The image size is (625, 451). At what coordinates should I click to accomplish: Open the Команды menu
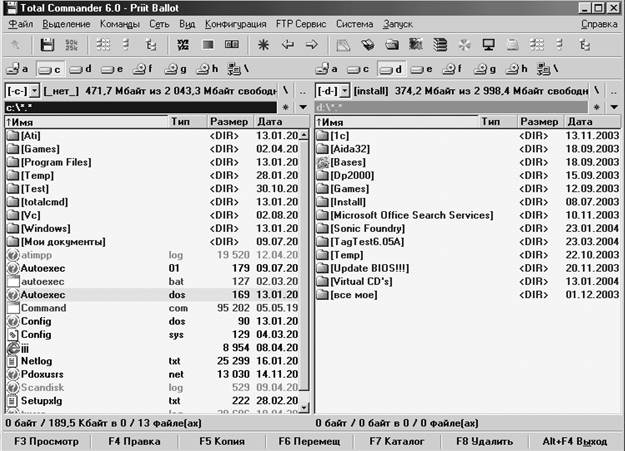[120, 24]
